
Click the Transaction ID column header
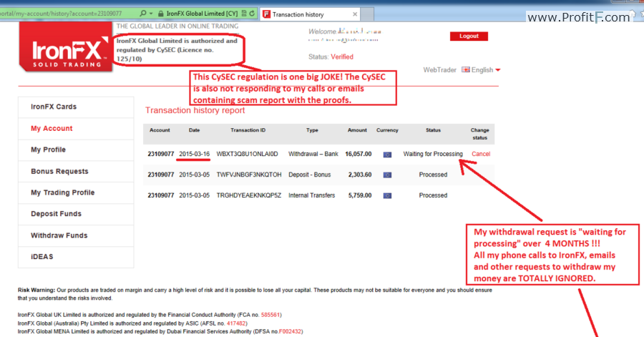[x=248, y=130]
